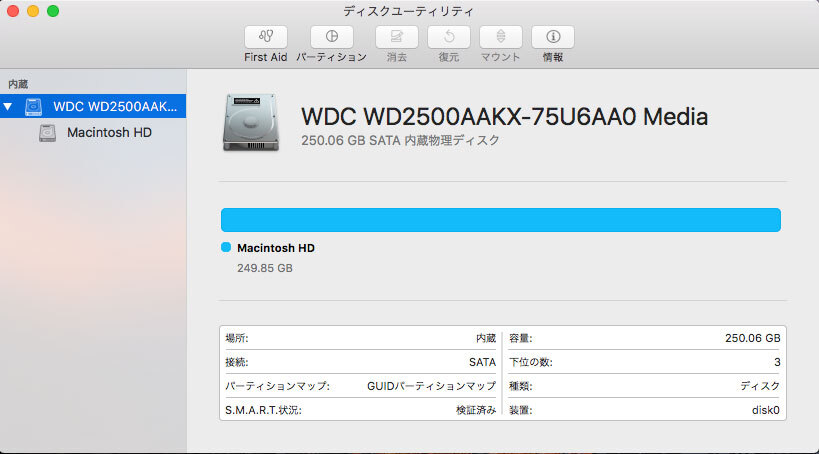Open the パーティション partition tool
The width and height of the screenshot is (819, 454).
(x=332, y=37)
